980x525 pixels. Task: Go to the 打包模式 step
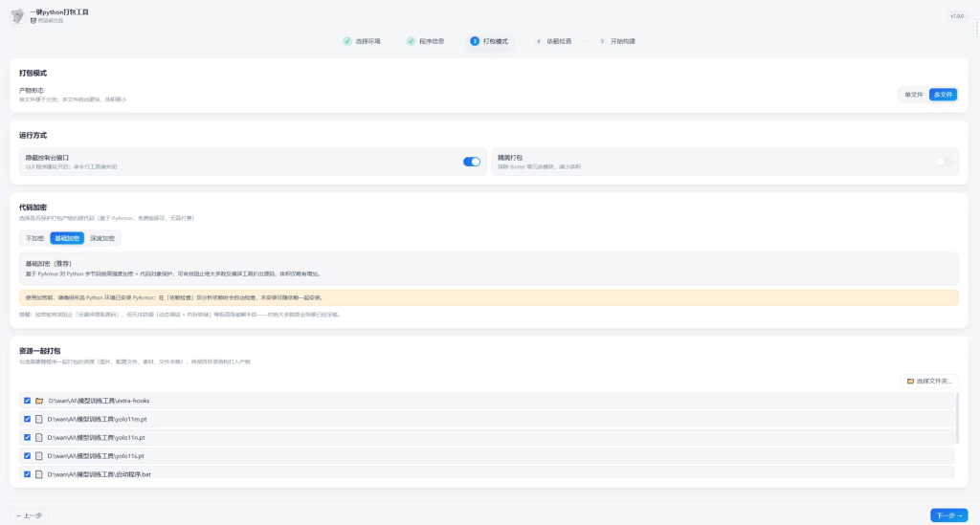(489, 41)
